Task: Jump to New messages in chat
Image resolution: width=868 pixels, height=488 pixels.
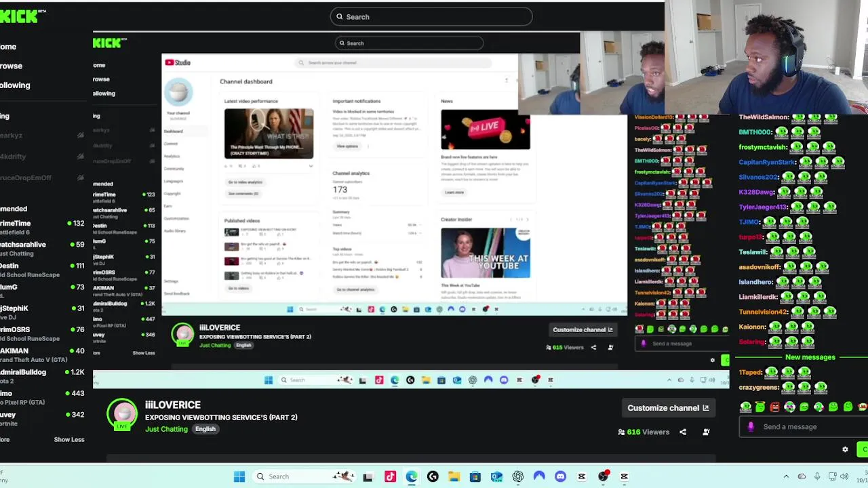Action: pyautogui.click(x=810, y=357)
